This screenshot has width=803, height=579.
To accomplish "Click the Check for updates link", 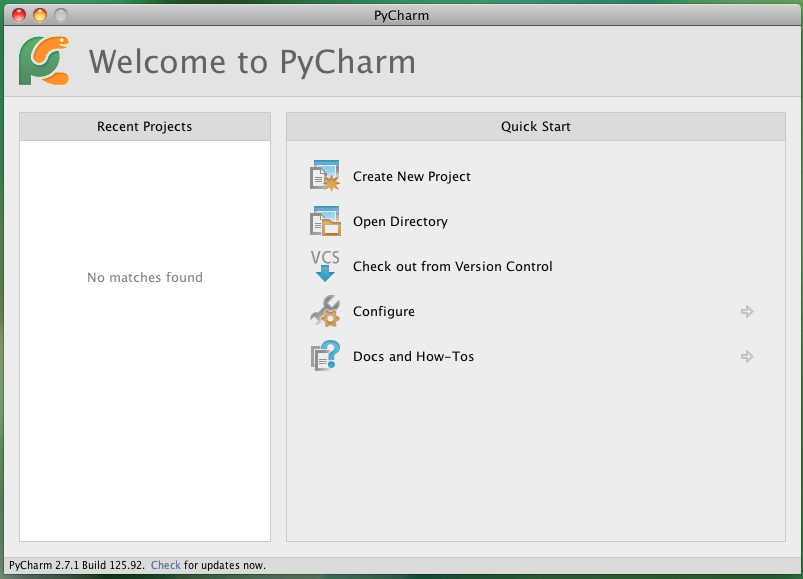I will point(165,565).
